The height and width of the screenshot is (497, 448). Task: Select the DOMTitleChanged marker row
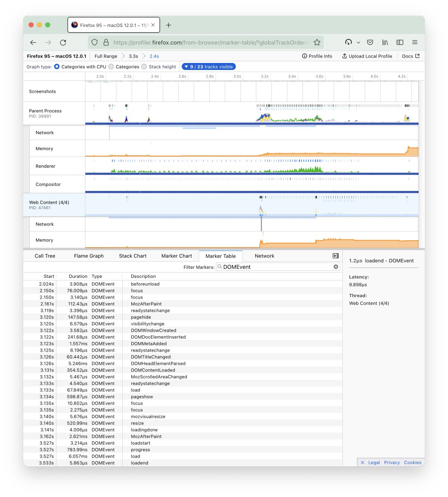pyautogui.click(x=183, y=357)
